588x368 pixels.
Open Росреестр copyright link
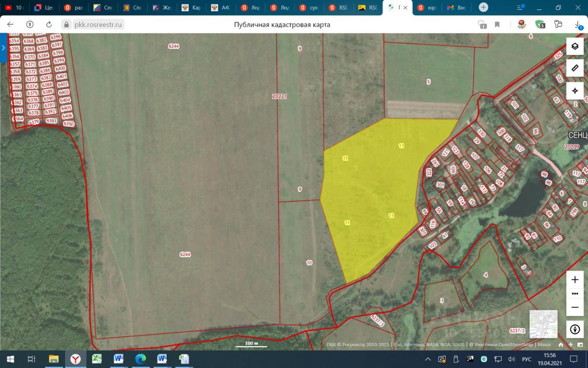click(358, 344)
